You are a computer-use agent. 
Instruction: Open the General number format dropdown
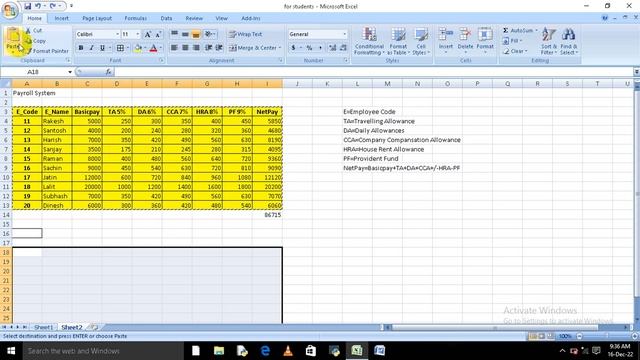[x=344, y=34]
